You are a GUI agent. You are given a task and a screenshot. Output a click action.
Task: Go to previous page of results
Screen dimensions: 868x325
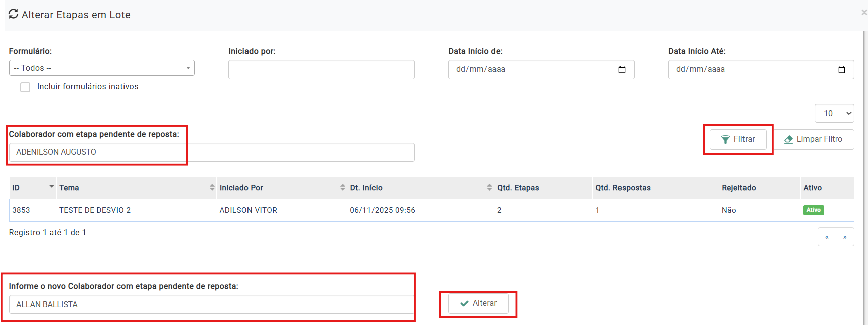pyautogui.click(x=827, y=237)
